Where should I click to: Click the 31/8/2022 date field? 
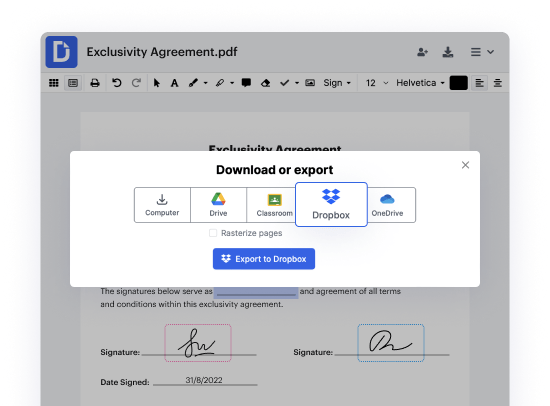(204, 380)
